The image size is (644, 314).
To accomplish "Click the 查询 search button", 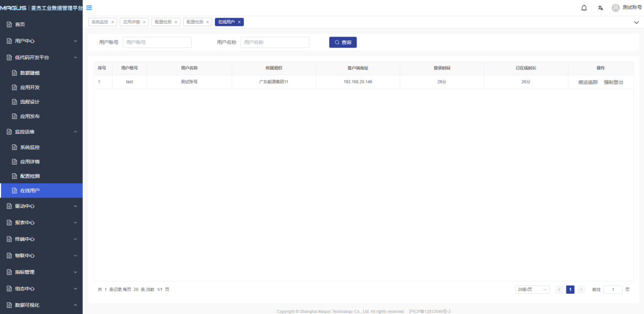I will [x=343, y=43].
